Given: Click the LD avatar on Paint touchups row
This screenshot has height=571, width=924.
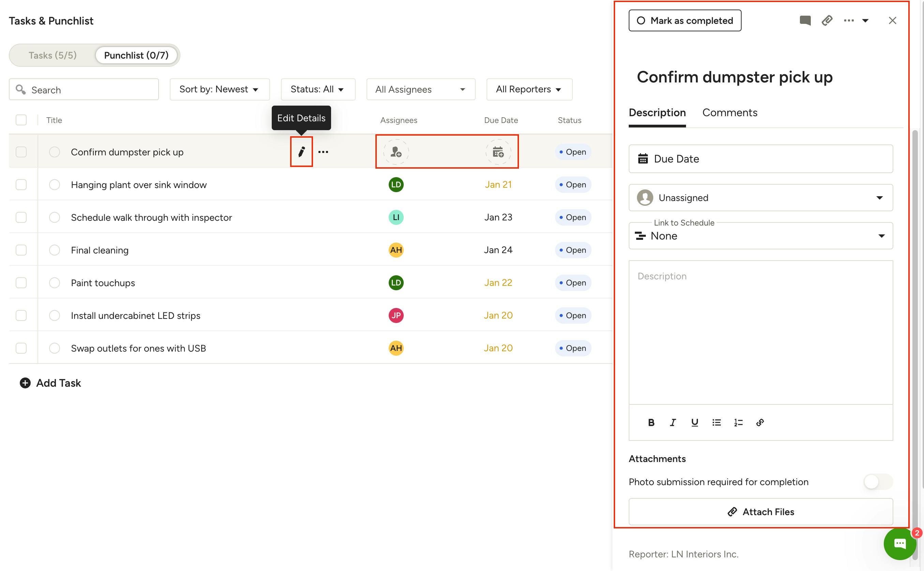Looking at the screenshot, I should (x=396, y=283).
